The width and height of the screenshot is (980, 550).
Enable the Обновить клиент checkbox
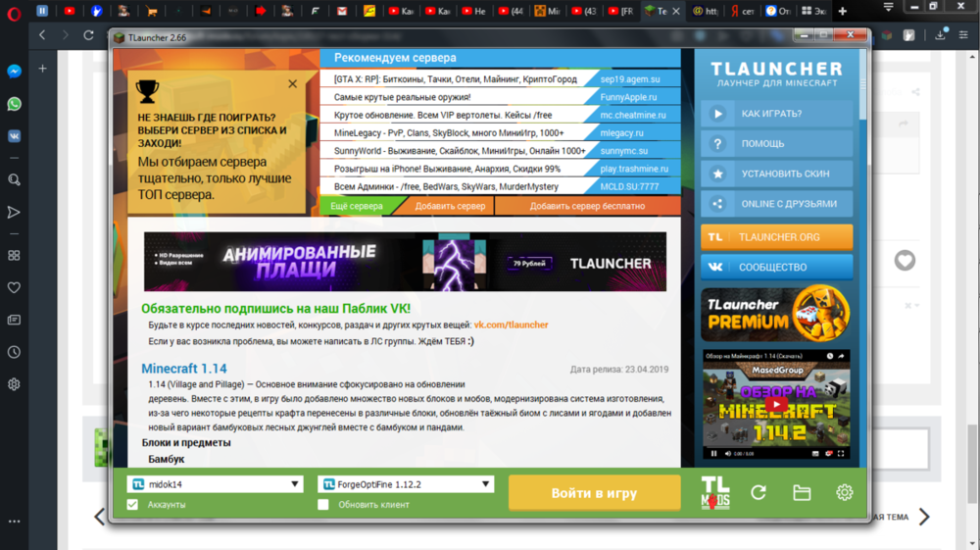point(323,504)
